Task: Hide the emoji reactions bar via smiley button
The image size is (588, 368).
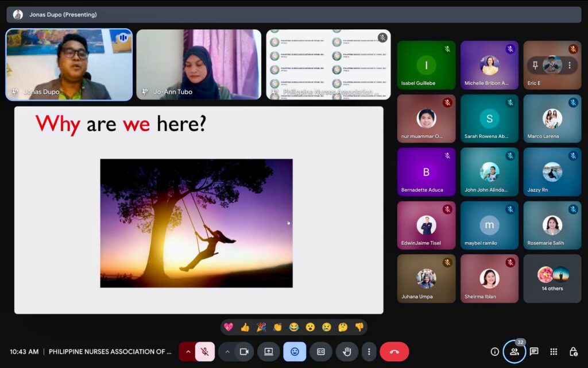Action: point(295,351)
